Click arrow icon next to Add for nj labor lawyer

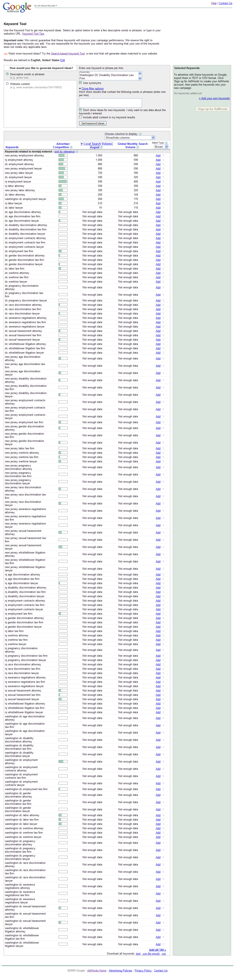pyautogui.click(x=163, y=204)
